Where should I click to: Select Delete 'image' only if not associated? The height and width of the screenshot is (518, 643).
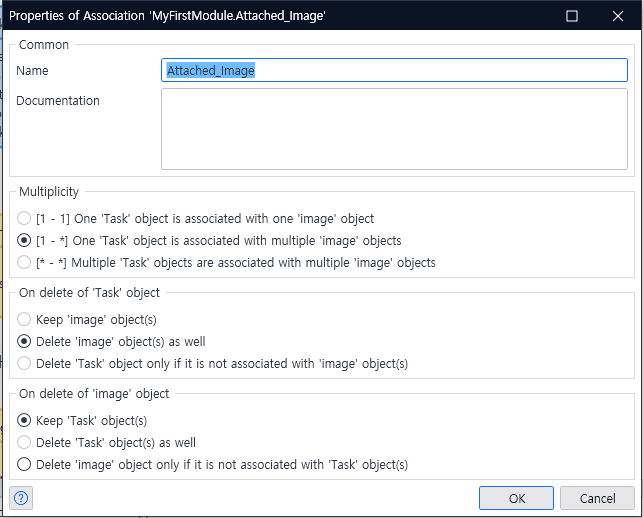tap(25, 465)
